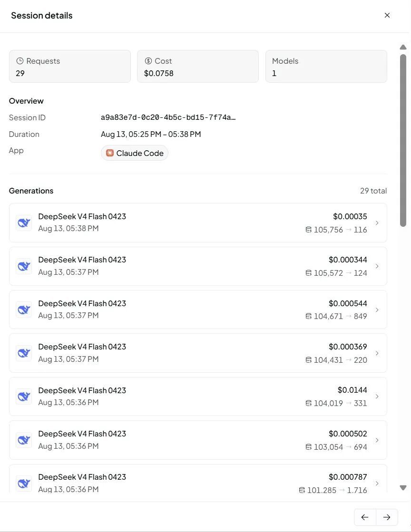Expand the $0.000369 generation chevron

click(x=377, y=353)
